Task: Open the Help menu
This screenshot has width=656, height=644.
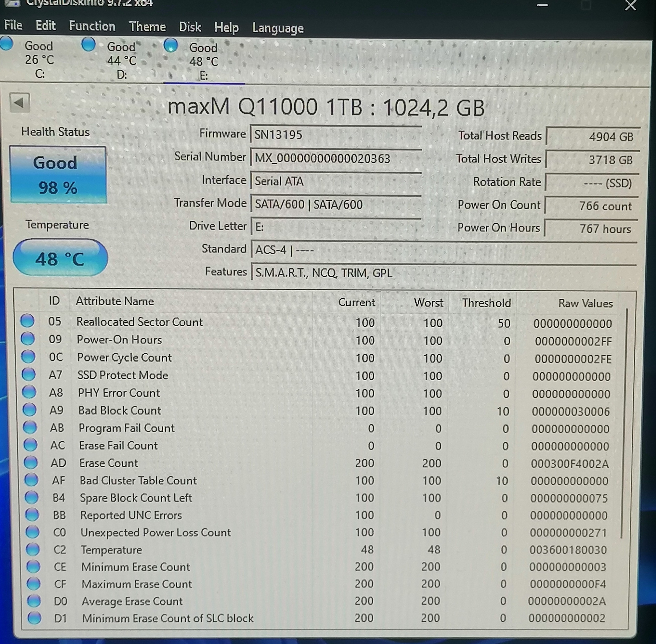Action: tap(226, 27)
